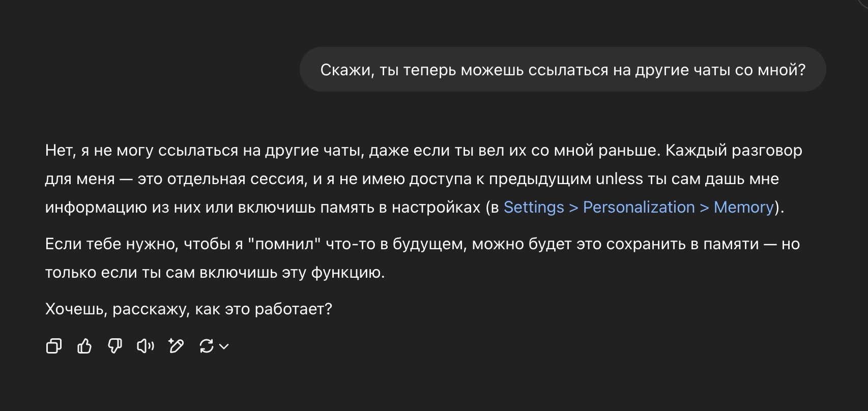Copy the assistant's response
The image size is (868, 411).
click(x=54, y=346)
